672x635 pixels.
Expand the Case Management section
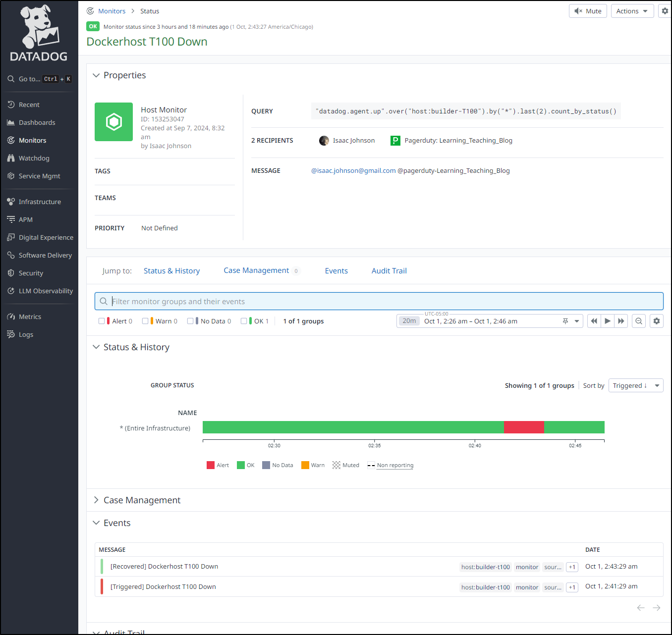click(96, 500)
